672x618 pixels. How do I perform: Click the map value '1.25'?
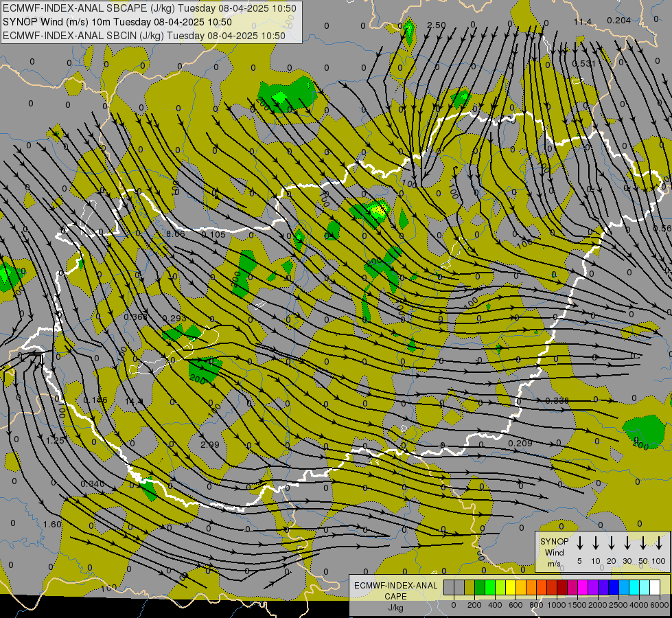(x=56, y=440)
